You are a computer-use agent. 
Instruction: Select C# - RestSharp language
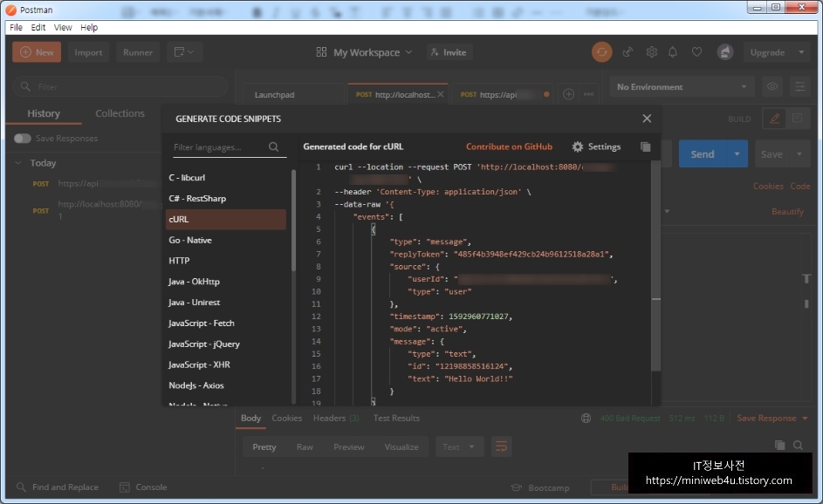click(226, 198)
